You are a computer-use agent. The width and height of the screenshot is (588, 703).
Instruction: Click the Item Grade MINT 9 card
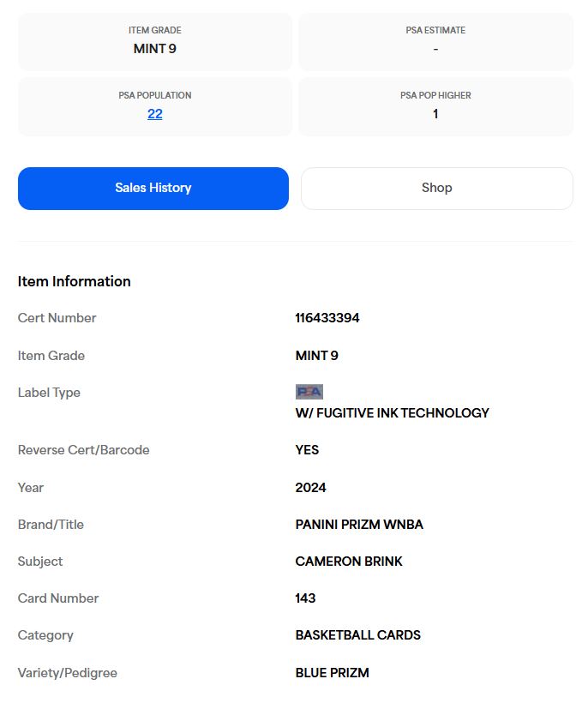click(155, 42)
